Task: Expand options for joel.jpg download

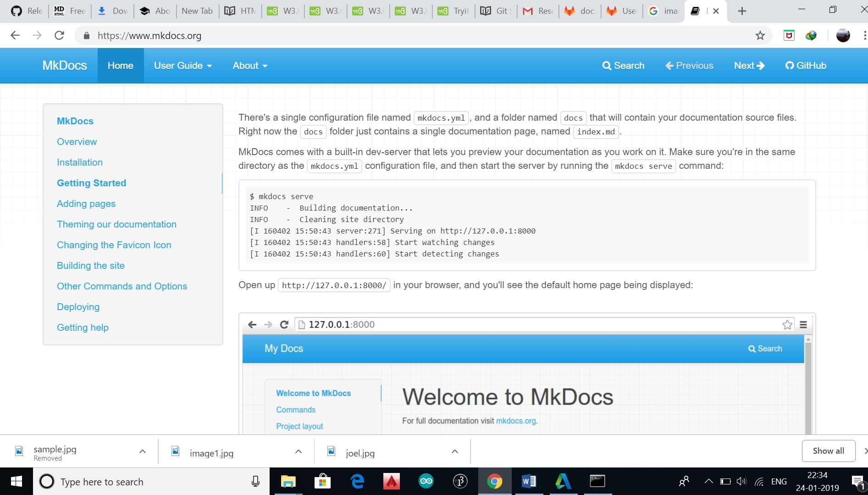Action: (x=455, y=451)
